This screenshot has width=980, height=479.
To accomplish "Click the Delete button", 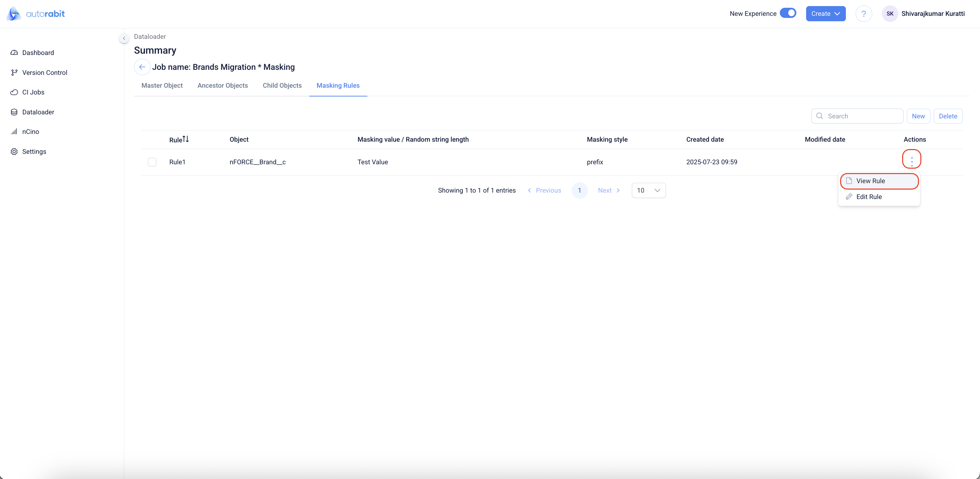I will tap(948, 116).
